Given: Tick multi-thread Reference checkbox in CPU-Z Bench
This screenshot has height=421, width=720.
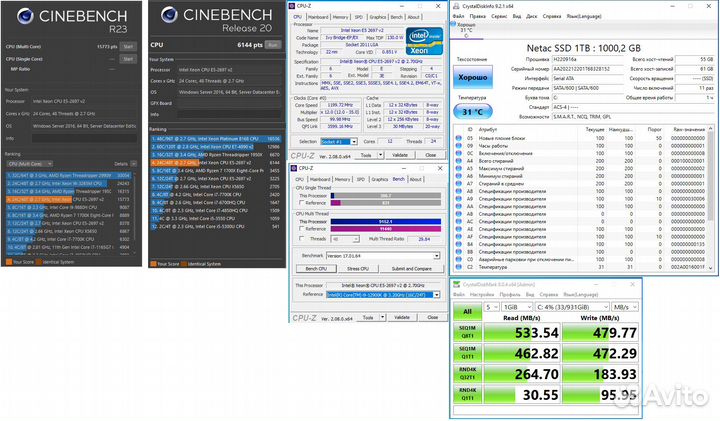Looking at the screenshot, I should (302, 228).
